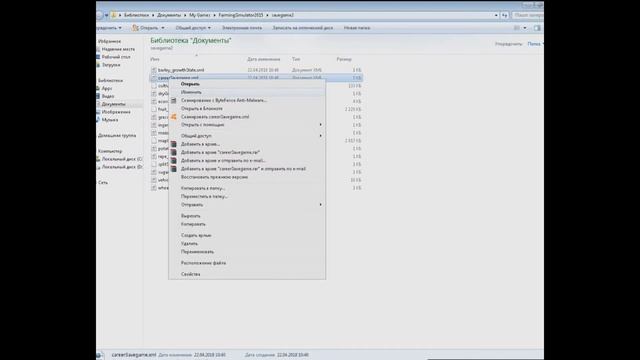Viewport: 640px width, 360px height.
Task: Click ByteFence Anti-Malware scan icon in context menu
Action: pos(173,100)
